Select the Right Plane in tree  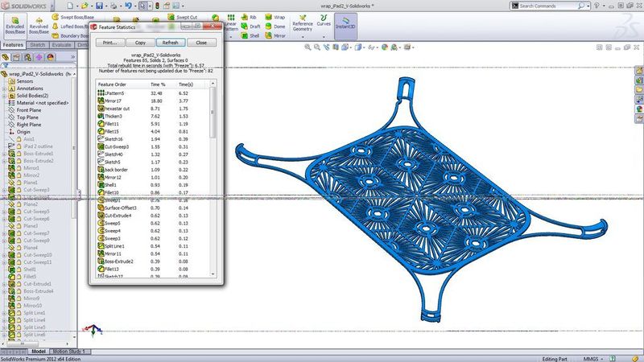pos(25,125)
